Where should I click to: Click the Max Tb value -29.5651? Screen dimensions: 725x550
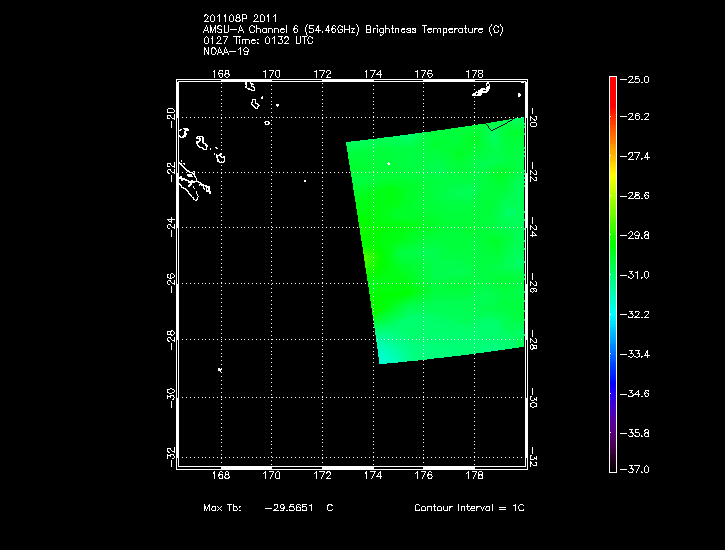(x=289, y=508)
